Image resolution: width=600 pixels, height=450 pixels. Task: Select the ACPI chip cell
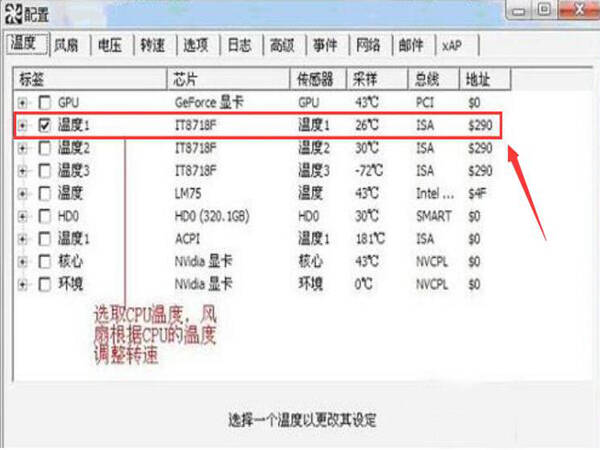(187, 239)
